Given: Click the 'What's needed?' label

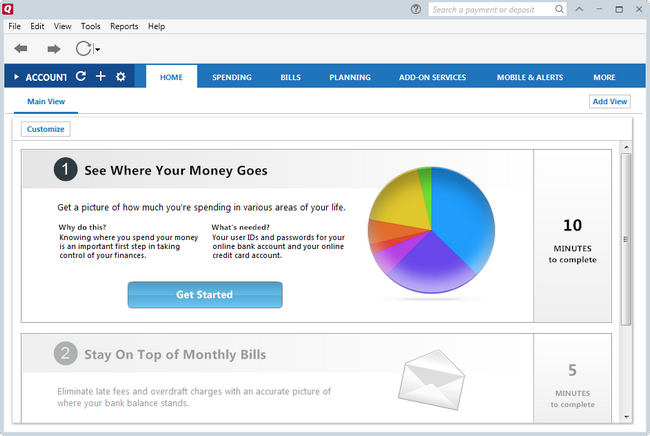Looking at the screenshot, I should (x=240, y=227).
